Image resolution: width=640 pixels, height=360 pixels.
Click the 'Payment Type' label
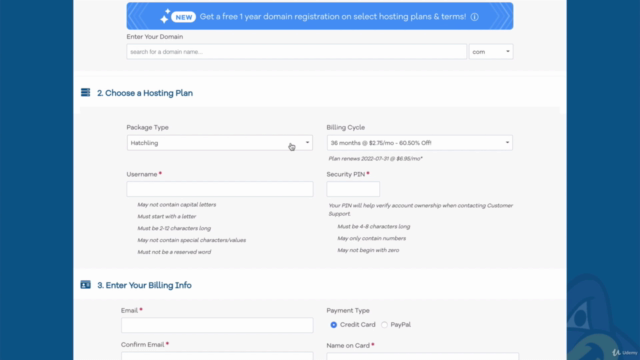coord(348,311)
